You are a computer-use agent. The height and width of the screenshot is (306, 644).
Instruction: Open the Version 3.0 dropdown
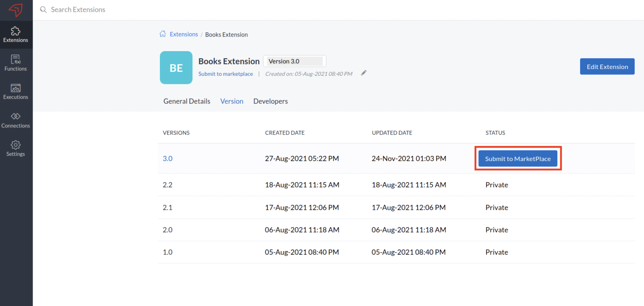pos(295,61)
